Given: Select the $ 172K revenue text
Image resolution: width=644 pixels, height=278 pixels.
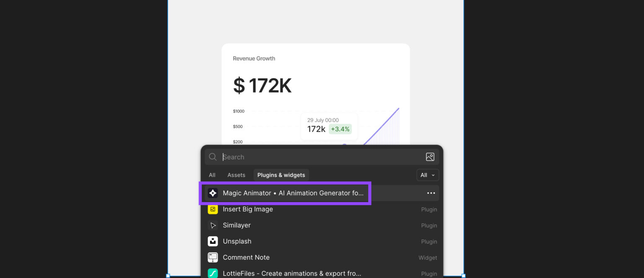Looking at the screenshot, I should click(x=262, y=85).
